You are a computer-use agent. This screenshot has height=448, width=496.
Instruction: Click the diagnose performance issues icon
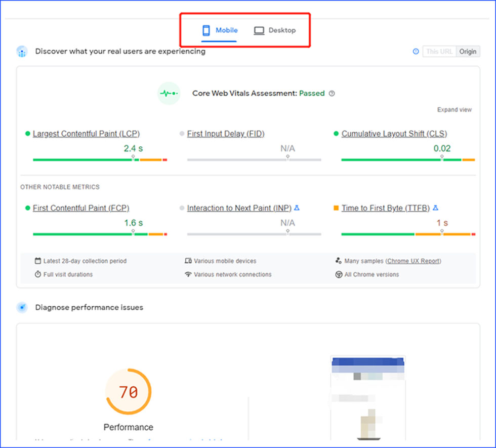[22, 307]
